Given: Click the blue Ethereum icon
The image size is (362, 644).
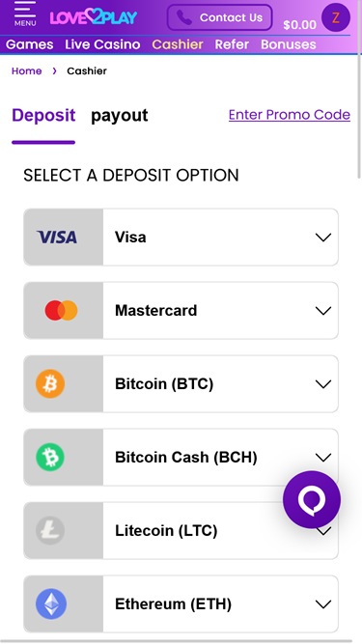Looking at the screenshot, I should coord(51,603).
